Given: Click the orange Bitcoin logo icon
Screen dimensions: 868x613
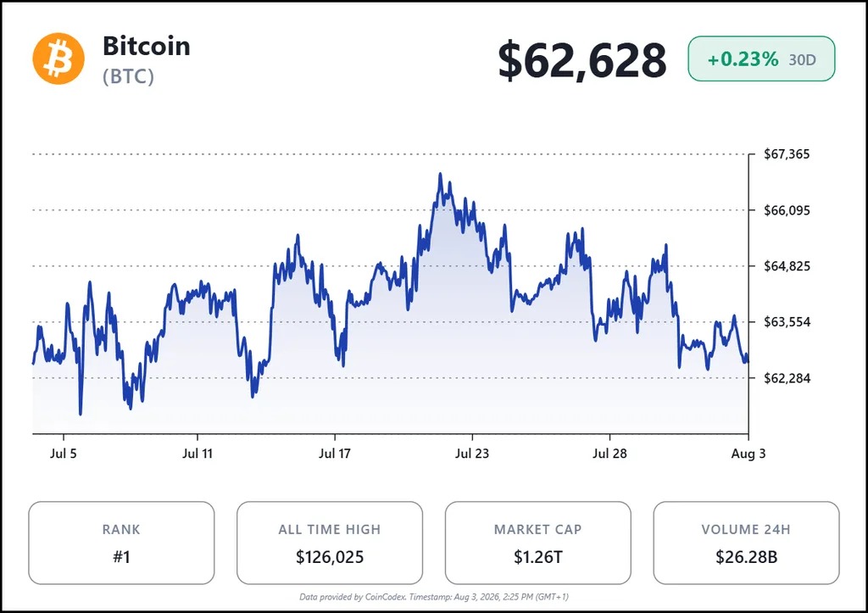Looking at the screenshot, I should coord(58,59).
